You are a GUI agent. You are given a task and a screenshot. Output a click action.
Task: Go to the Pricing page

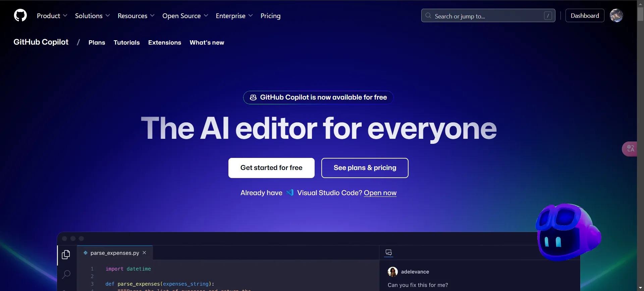pyautogui.click(x=270, y=16)
